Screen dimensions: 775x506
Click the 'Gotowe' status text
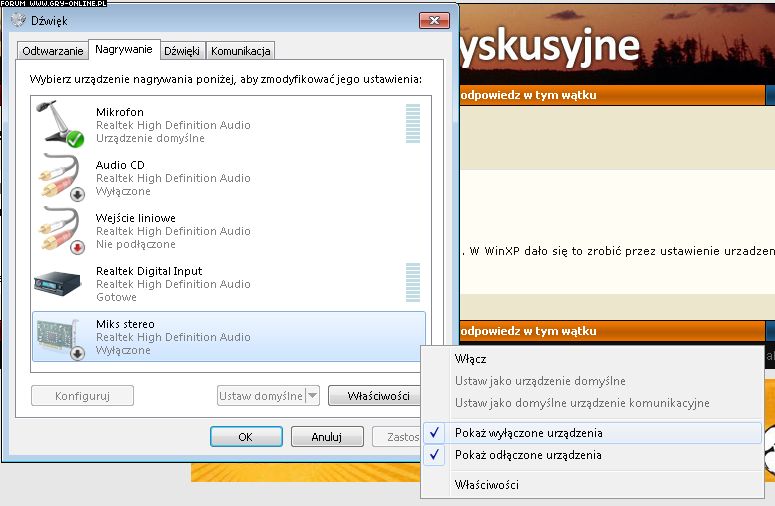(116, 297)
